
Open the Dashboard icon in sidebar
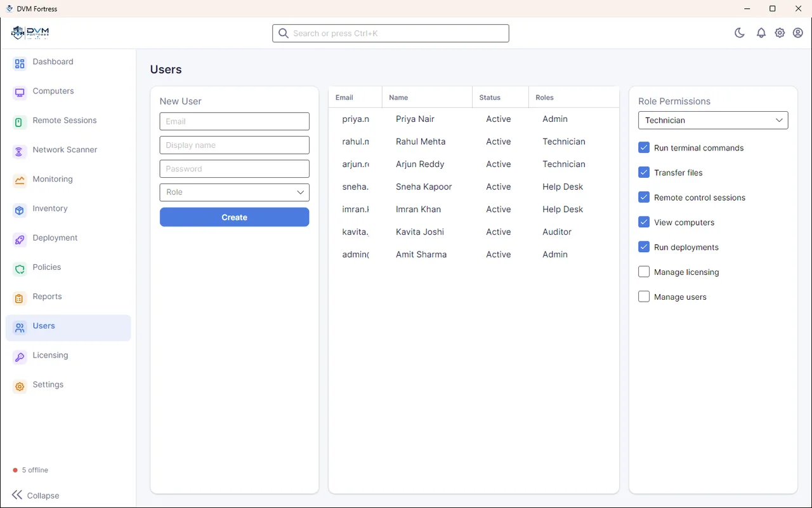click(x=20, y=63)
